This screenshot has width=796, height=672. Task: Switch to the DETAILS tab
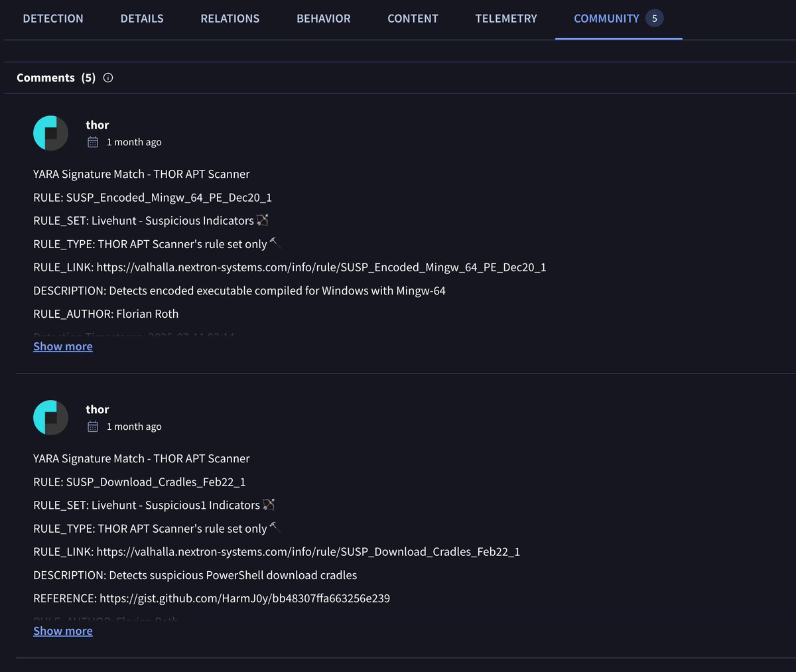coord(142,19)
